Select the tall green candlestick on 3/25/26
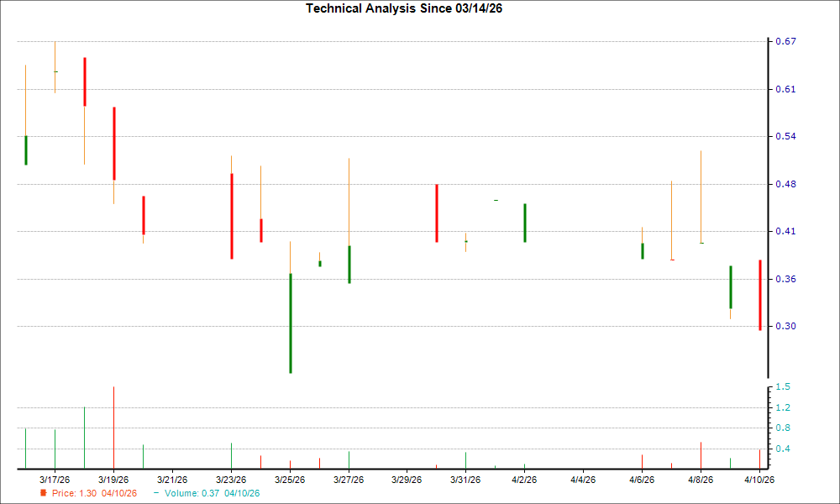This screenshot has width=840, height=504. pyautogui.click(x=291, y=323)
